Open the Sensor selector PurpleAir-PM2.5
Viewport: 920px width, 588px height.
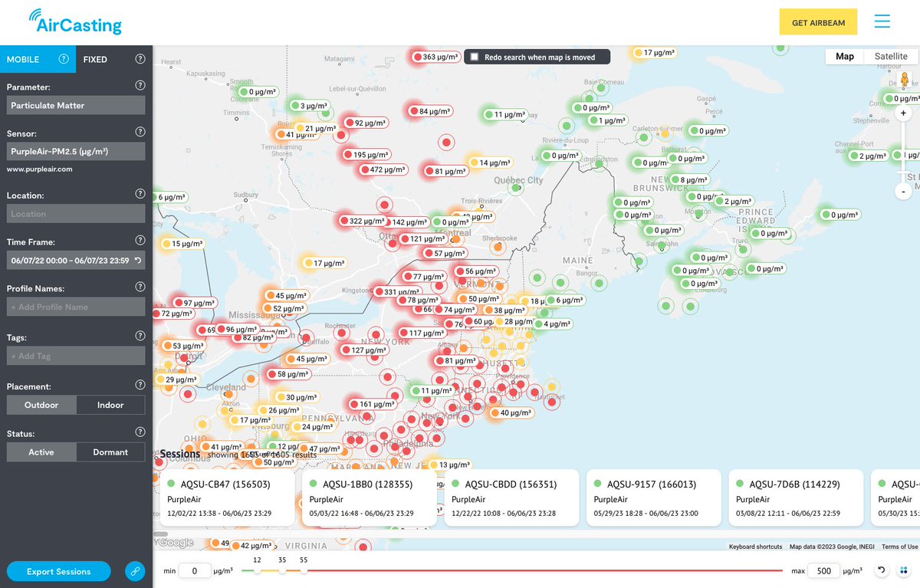76,152
